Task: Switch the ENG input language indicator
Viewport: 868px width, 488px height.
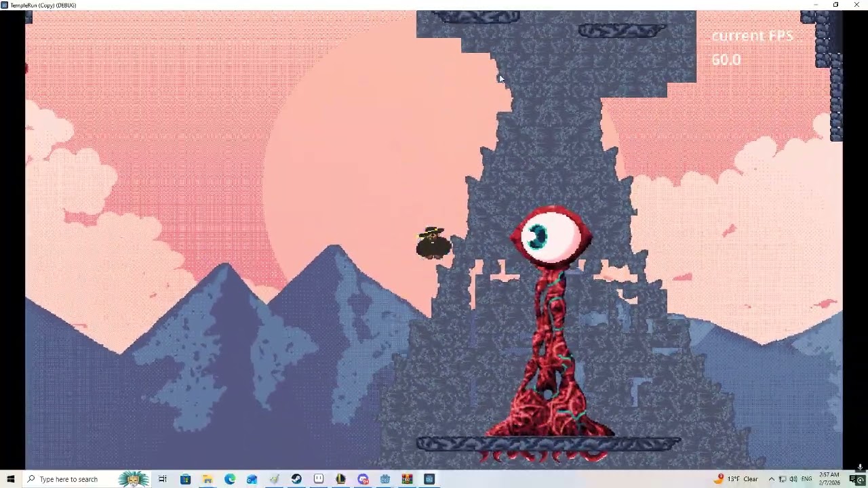Action: click(807, 479)
